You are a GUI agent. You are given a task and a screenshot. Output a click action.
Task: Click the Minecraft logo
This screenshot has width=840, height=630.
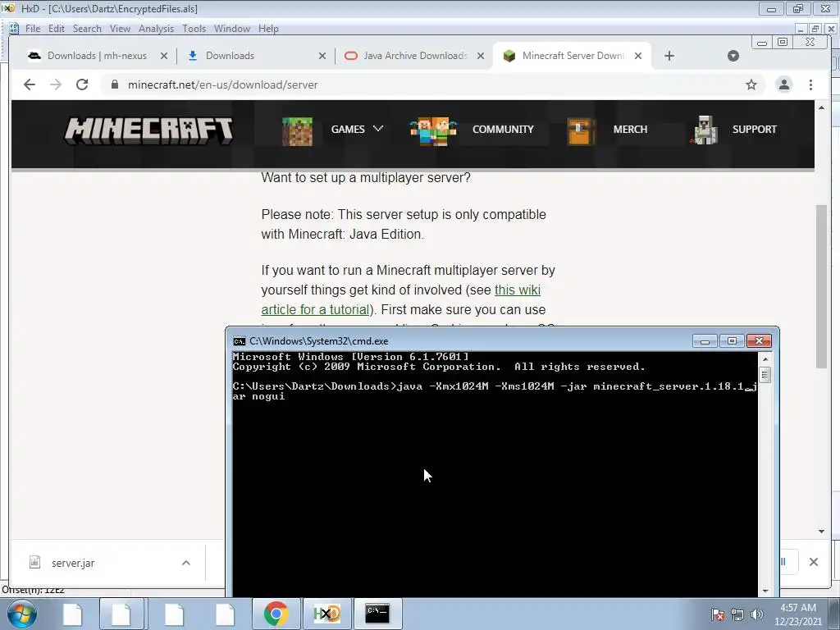(x=148, y=130)
